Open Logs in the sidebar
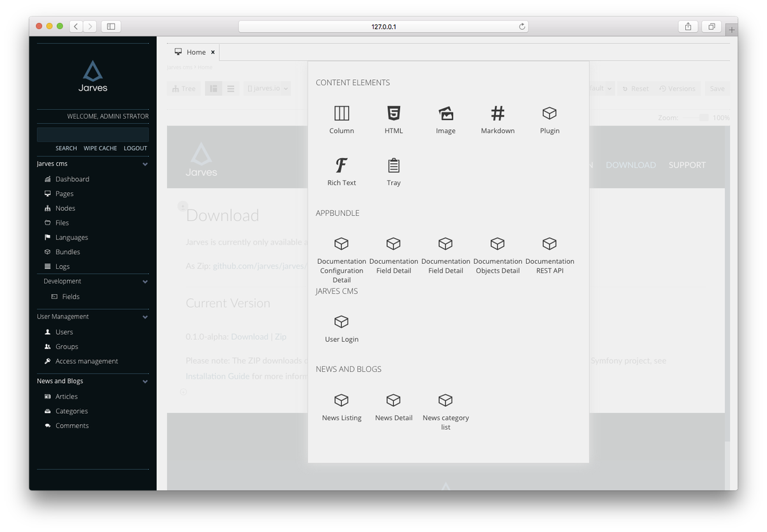The height and width of the screenshot is (532, 767). tap(63, 266)
